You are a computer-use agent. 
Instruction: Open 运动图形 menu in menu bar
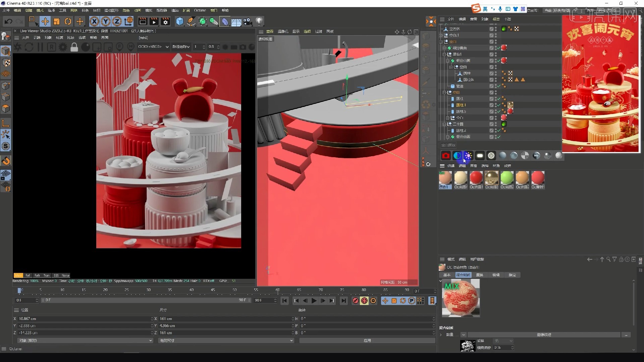tap(111, 10)
